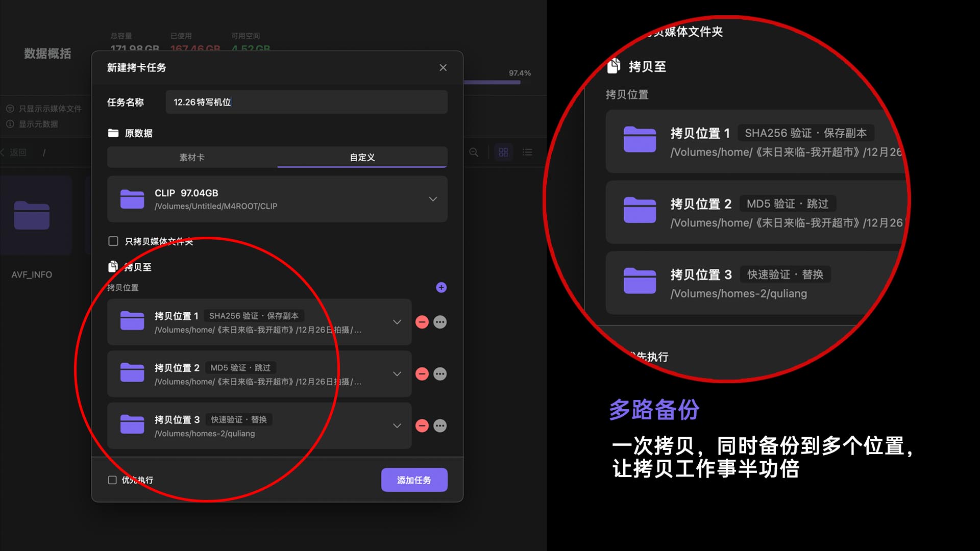
Task: Check the 优先执行 checkbox
Action: pos(111,480)
